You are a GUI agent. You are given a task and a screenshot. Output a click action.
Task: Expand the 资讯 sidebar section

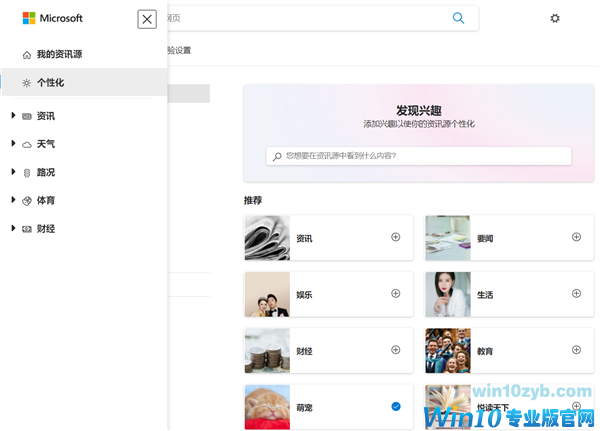[14, 116]
